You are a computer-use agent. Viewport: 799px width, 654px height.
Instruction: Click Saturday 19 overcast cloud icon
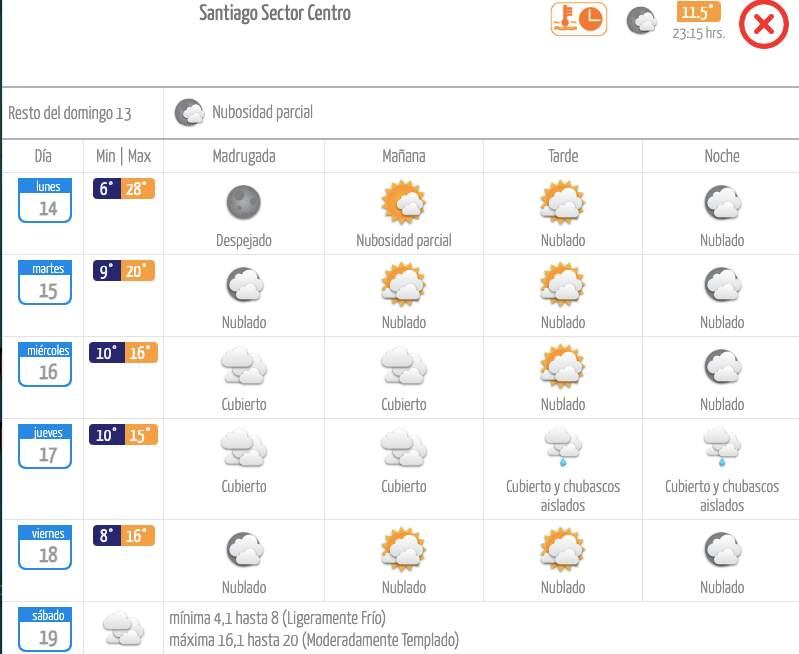[123, 629]
